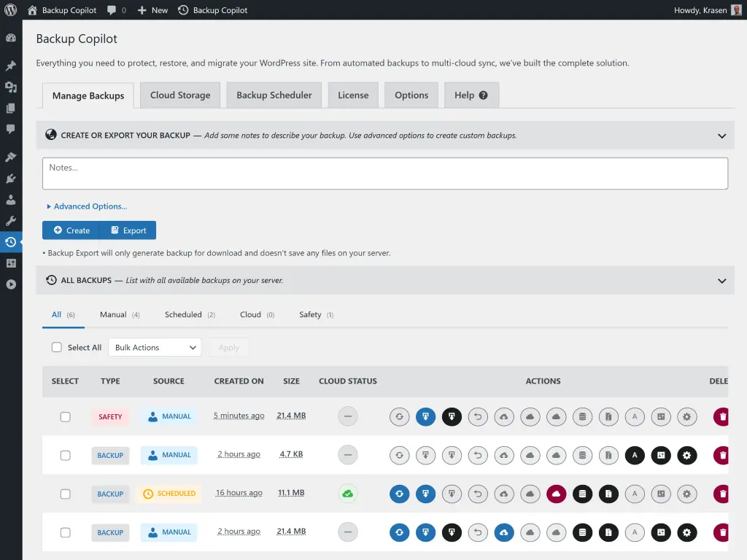Viewport: 747px width, 560px height.
Task: Check the checkbox on the Safety backup row
Action: pos(65,416)
